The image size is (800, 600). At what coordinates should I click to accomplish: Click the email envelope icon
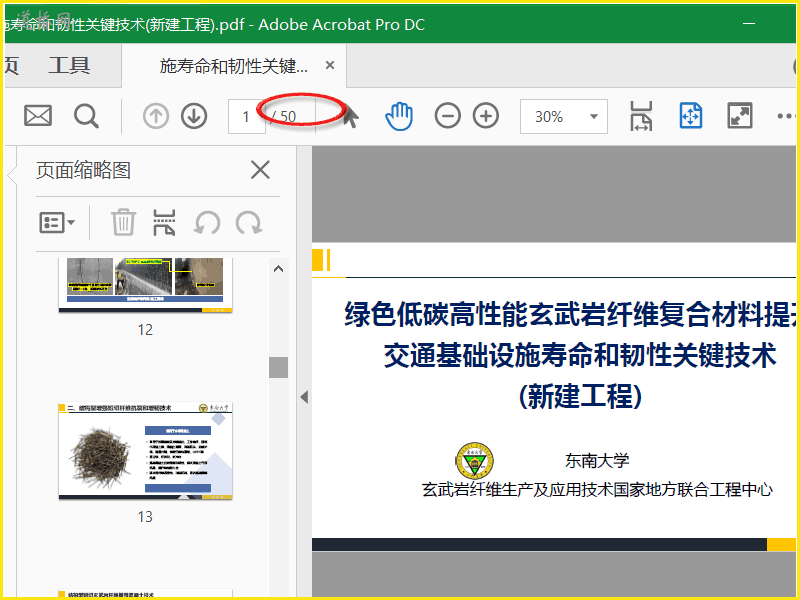[38, 116]
